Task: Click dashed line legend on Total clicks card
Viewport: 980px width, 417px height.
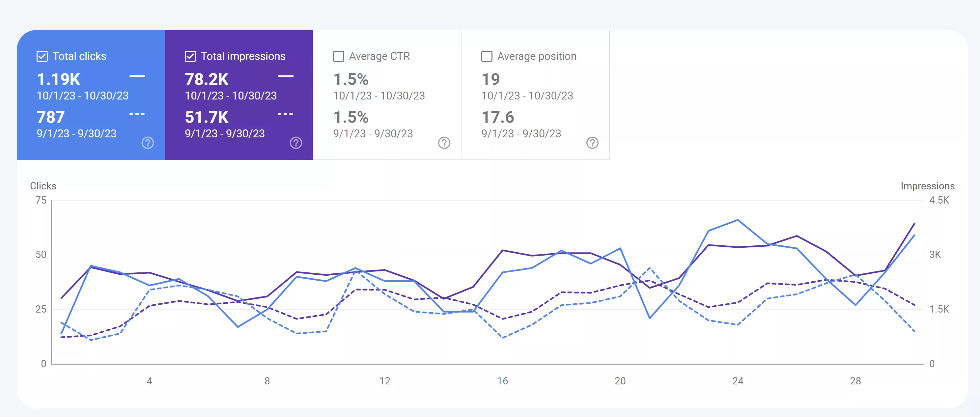Action: pyautogui.click(x=137, y=114)
